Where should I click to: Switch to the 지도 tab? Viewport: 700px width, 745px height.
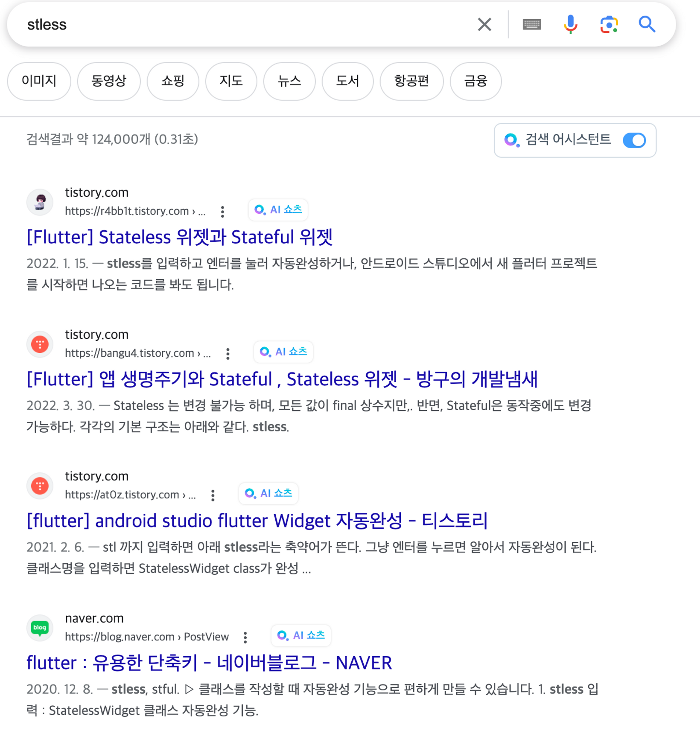(x=231, y=81)
